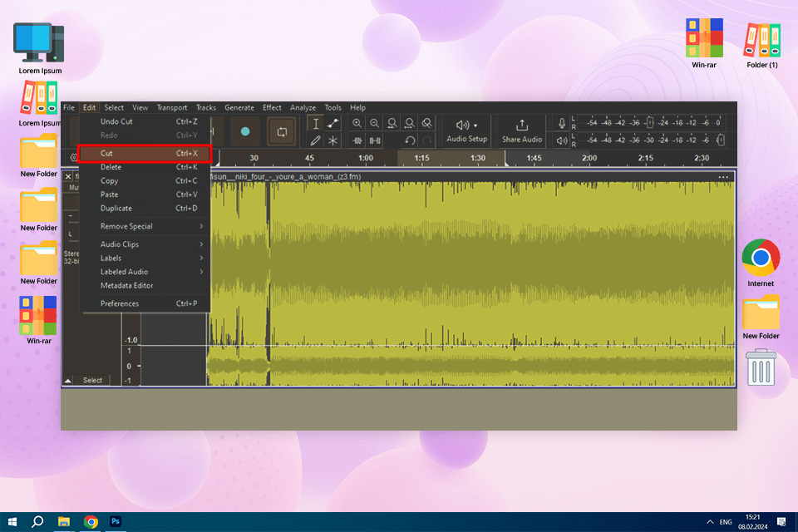The image size is (798, 532).
Task: Click the Zoom In magnifier icon
Action: pos(357,123)
